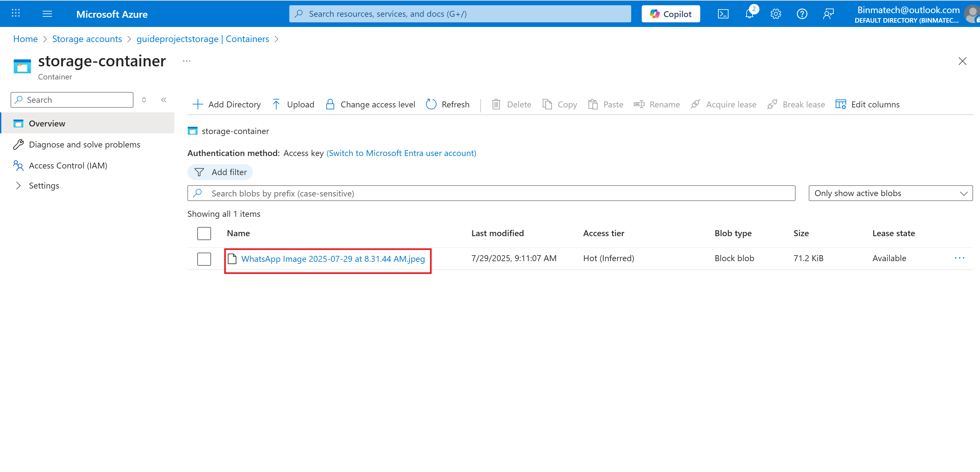Open Access Control (IAM) menu item

coord(68,166)
